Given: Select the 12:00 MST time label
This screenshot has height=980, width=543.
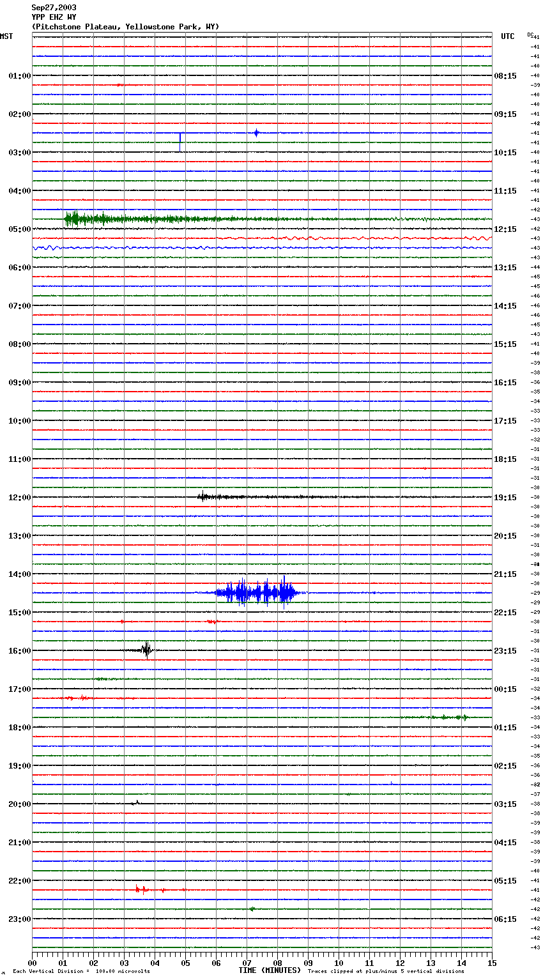Looking at the screenshot, I should [20, 498].
